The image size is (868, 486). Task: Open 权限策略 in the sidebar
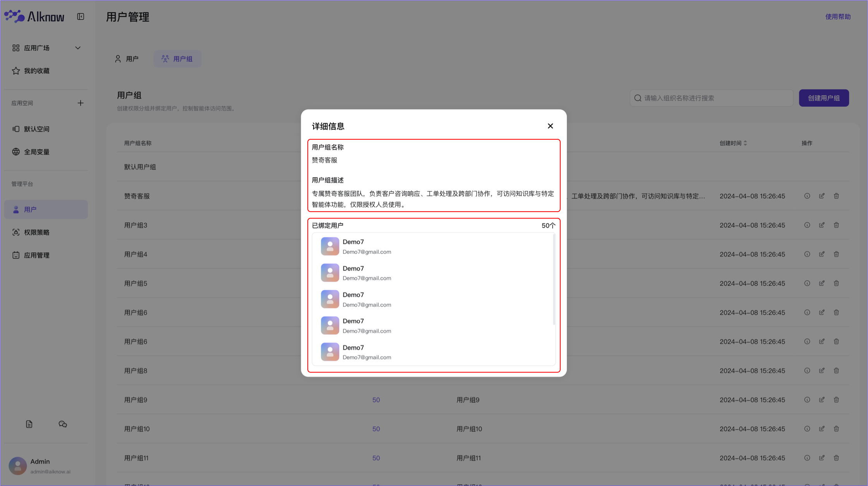tap(37, 232)
